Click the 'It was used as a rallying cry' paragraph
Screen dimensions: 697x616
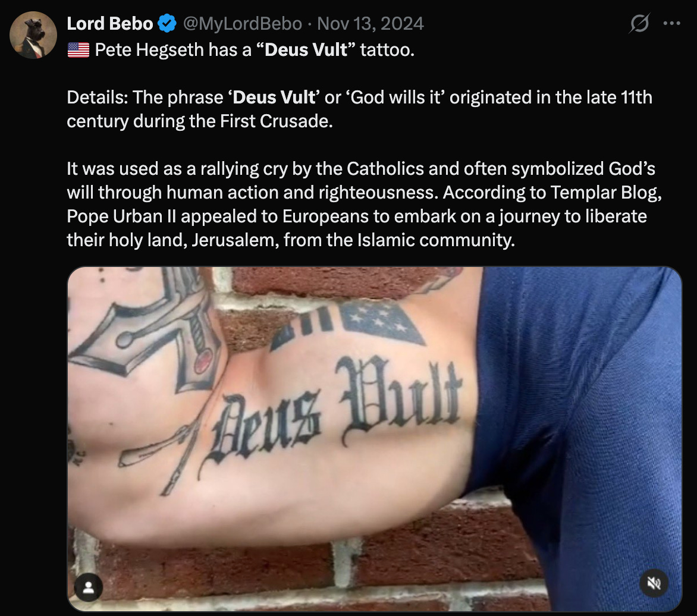click(364, 205)
